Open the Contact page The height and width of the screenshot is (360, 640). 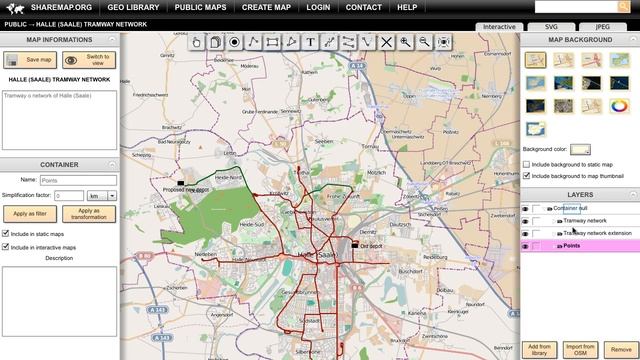coord(364,7)
